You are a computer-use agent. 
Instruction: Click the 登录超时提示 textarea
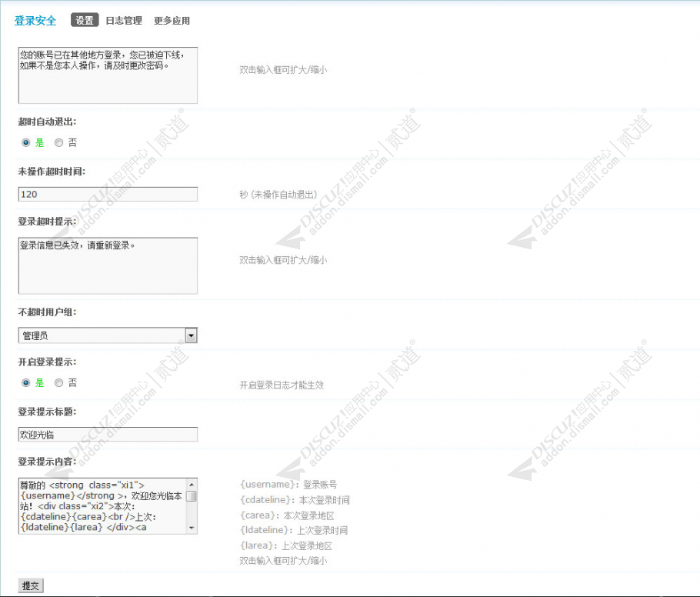pyautogui.click(x=108, y=265)
